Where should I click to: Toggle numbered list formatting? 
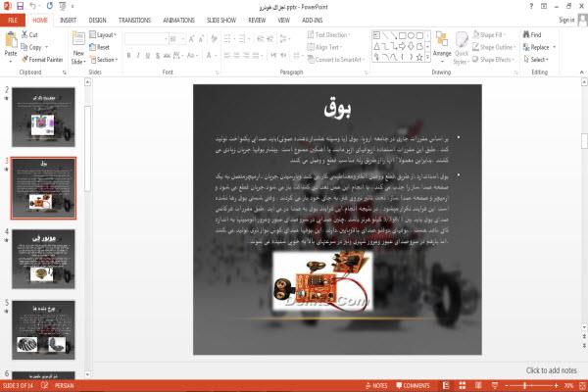243,39
